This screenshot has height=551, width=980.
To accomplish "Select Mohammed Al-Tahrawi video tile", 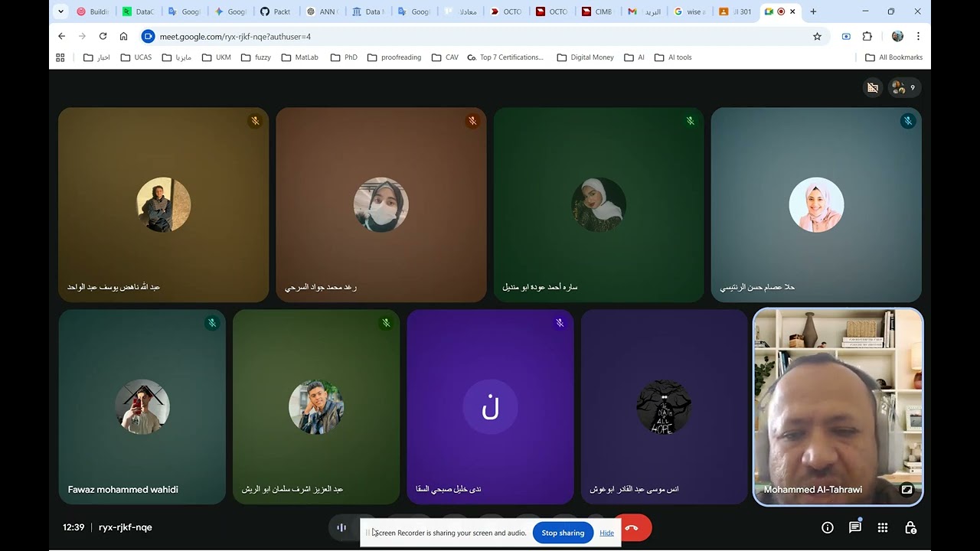I will point(838,406).
